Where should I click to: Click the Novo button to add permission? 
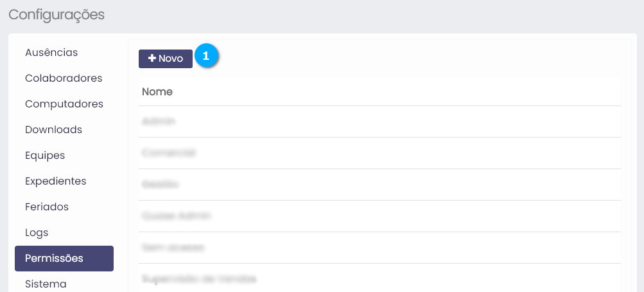(x=166, y=58)
